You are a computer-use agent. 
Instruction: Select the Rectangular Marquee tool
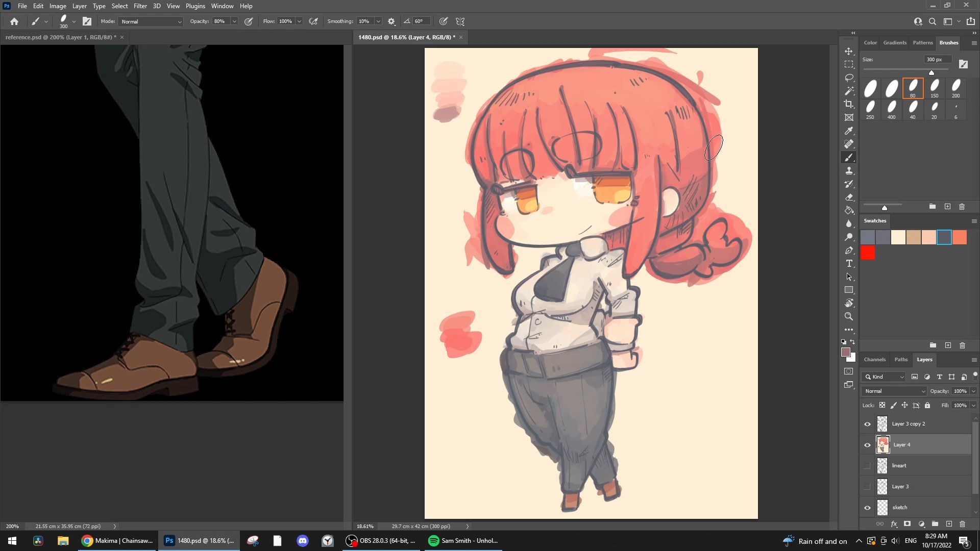point(849,64)
